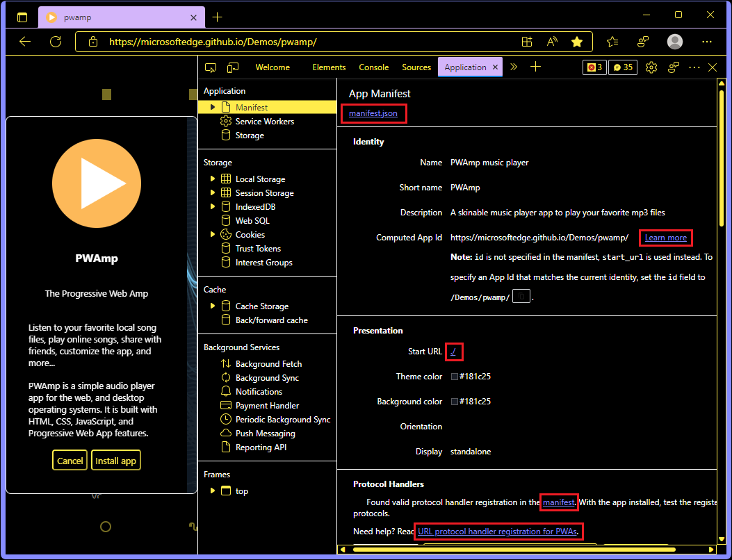Open Payment Handler service
This screenshot has height=560, width=732.
(x=267, y=406)
